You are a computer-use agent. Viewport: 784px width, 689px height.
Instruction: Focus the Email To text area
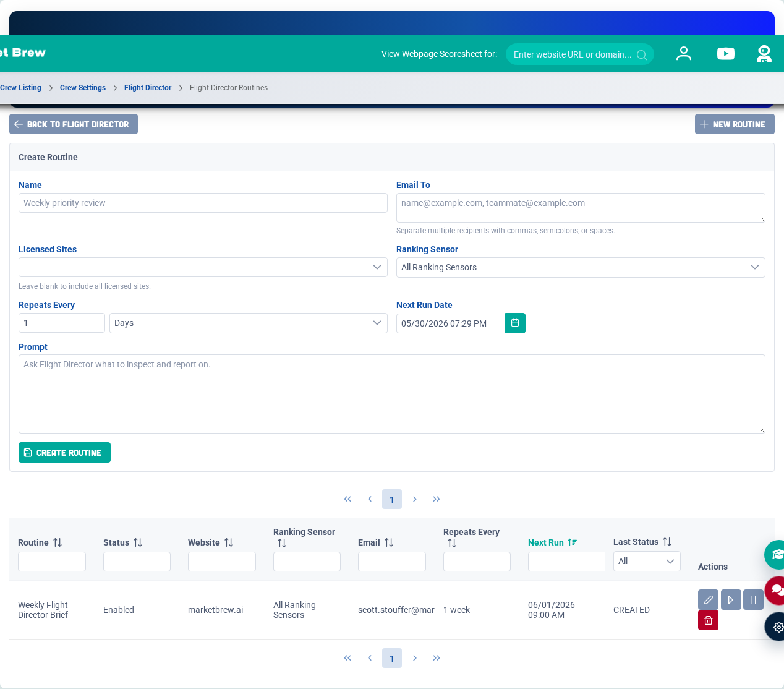click(x=581, y=208)
